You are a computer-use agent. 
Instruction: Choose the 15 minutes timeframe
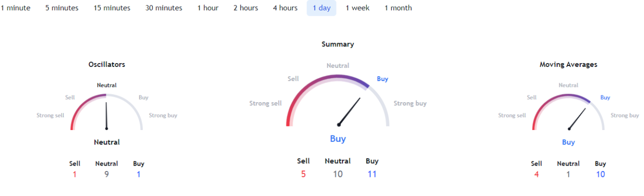(112, 8)
